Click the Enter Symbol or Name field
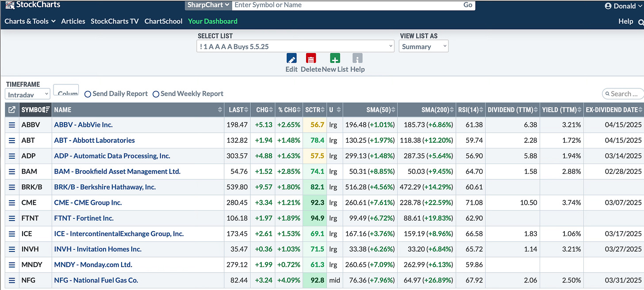644x290 pixels. point(346,5)
